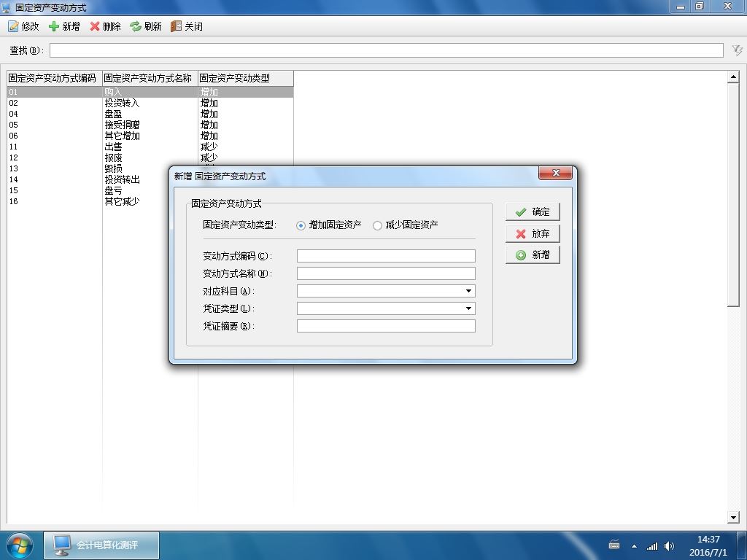
Task: Click the vertical scrollbar thumb
Action: coord(733,195)
